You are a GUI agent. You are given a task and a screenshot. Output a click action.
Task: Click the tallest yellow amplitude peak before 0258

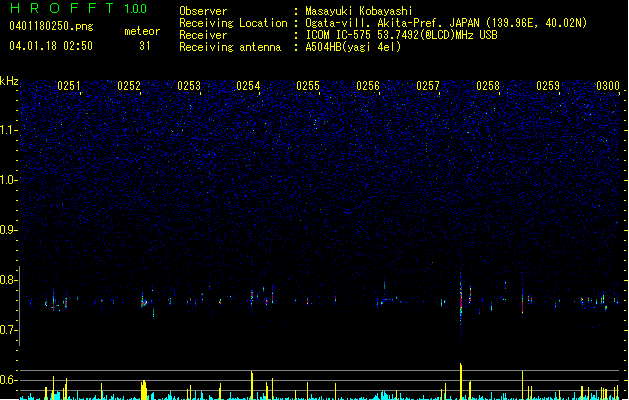click(461, 381)
